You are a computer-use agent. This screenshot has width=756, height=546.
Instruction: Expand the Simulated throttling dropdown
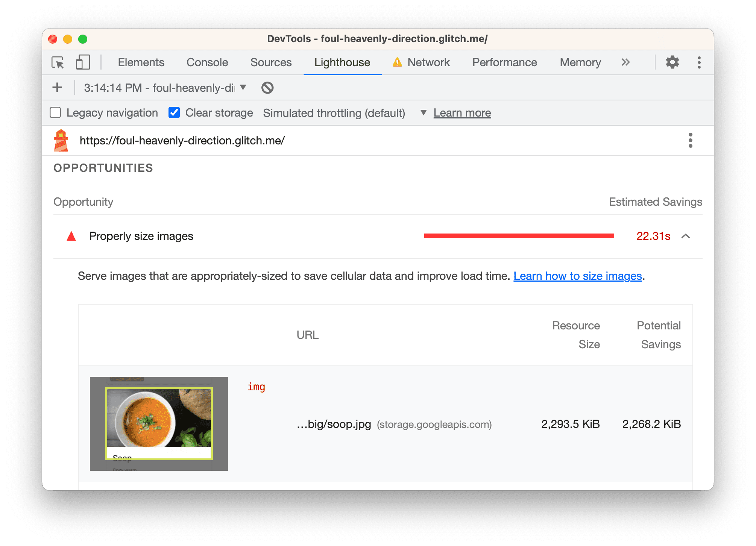click(x=422, y=113)
